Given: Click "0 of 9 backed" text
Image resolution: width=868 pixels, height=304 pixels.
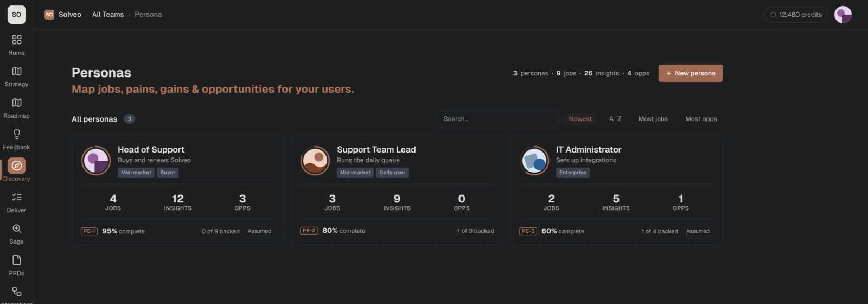Looking at the screenshot, I should (220, 232).
